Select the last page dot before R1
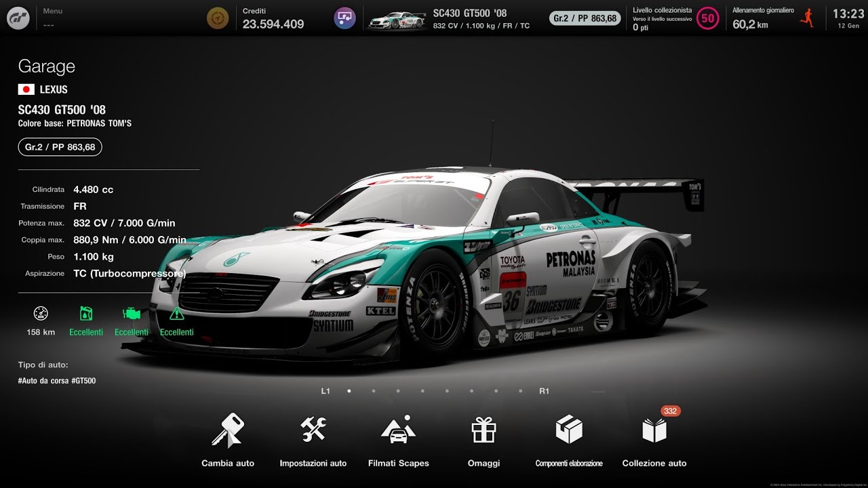The height and width of the screenshot is (488, 868). click(x=520, y=391)
